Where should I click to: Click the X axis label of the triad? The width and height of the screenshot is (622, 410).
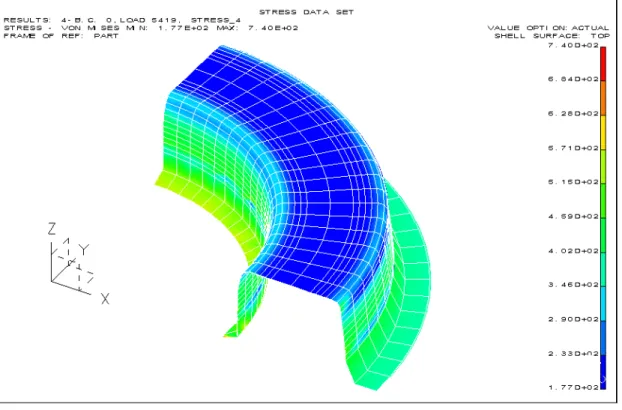click(105, 299)
